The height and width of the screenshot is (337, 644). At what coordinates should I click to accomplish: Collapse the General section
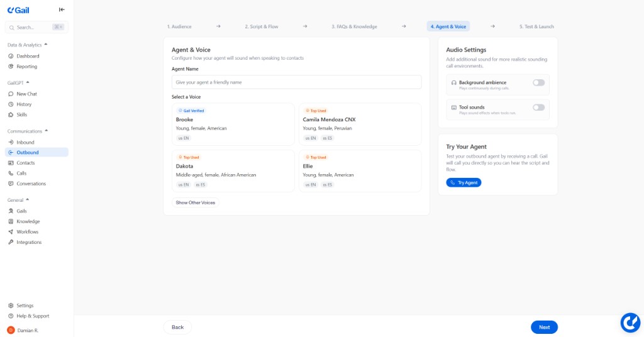pyautogui.click(x=27, y=200)
